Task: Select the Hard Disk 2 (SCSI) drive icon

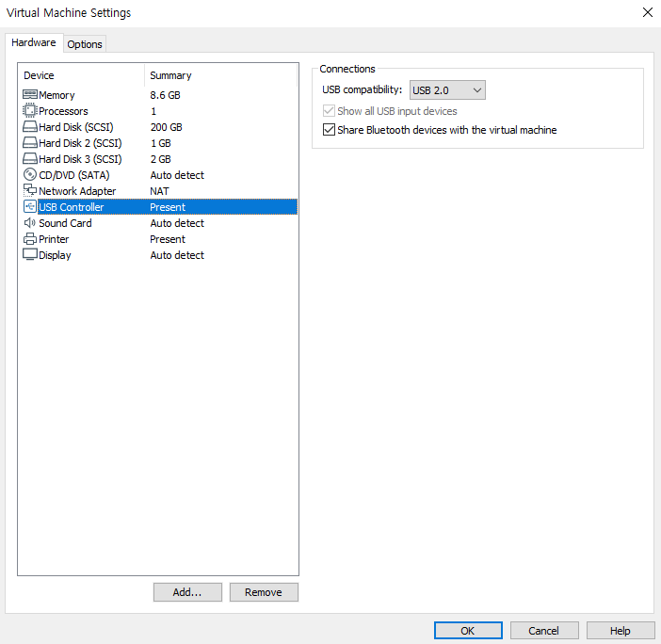Action: [x=30, y=142]
